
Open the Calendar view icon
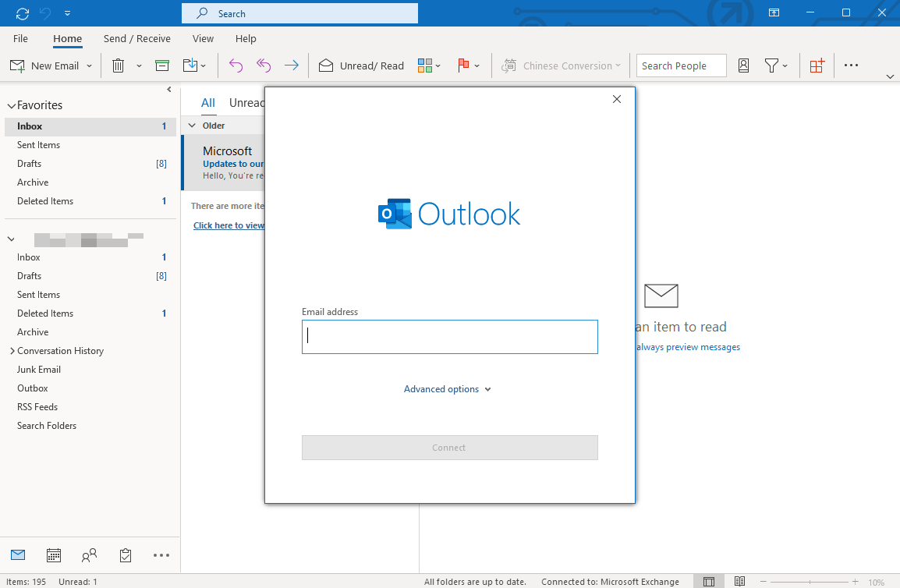53,554
